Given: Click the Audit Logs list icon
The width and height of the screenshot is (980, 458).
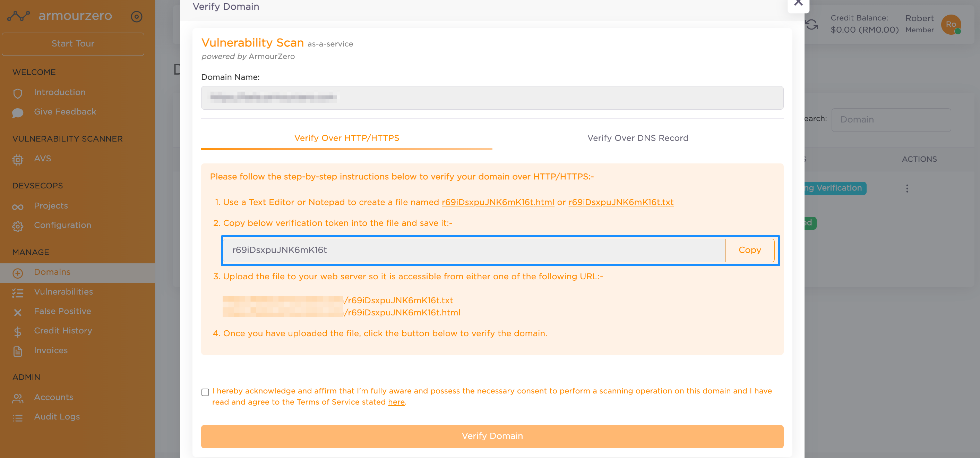Looking at the screenshot, I should pyautogui.click(x=17, y=418).
